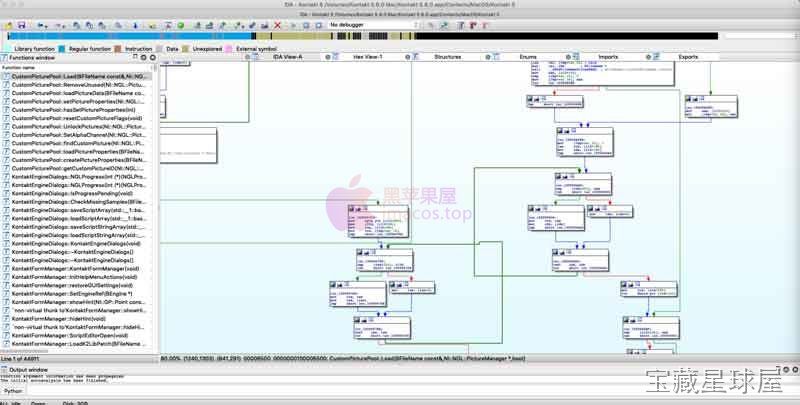Screen dimensions: 800x405
Task: Select CustomPicturePool::RemoveUnused function row
Action: pyautogui.click(x=77, y=85)
